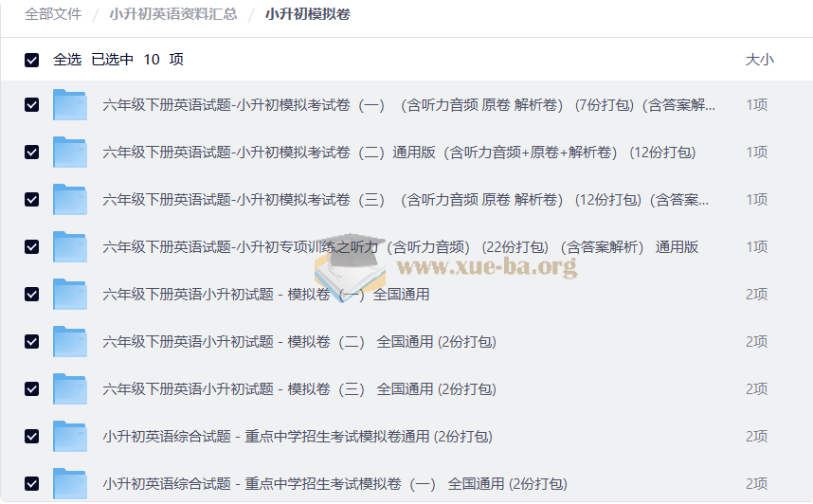Uncheck the 全选 select-all checkbox

pos(31,60)
